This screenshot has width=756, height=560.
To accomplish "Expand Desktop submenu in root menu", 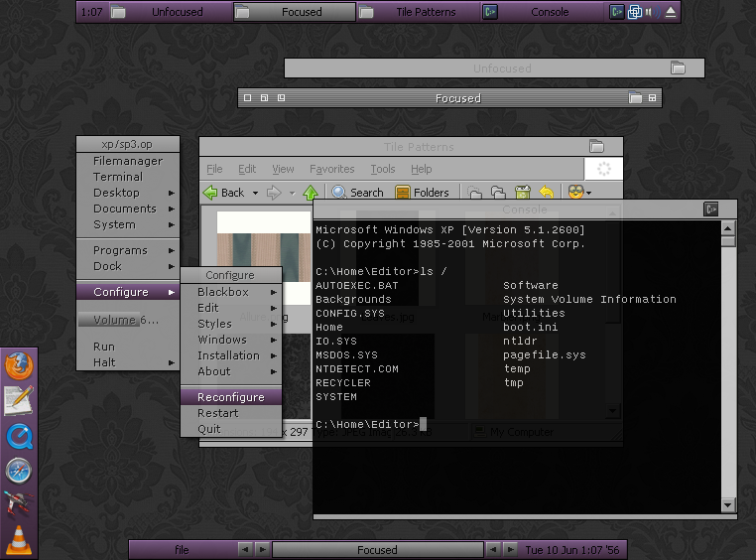I will [128, 193].
